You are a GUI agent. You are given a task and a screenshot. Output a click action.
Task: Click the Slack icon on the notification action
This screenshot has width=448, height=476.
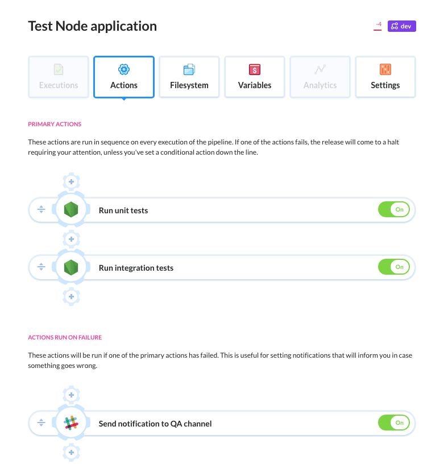71,423
